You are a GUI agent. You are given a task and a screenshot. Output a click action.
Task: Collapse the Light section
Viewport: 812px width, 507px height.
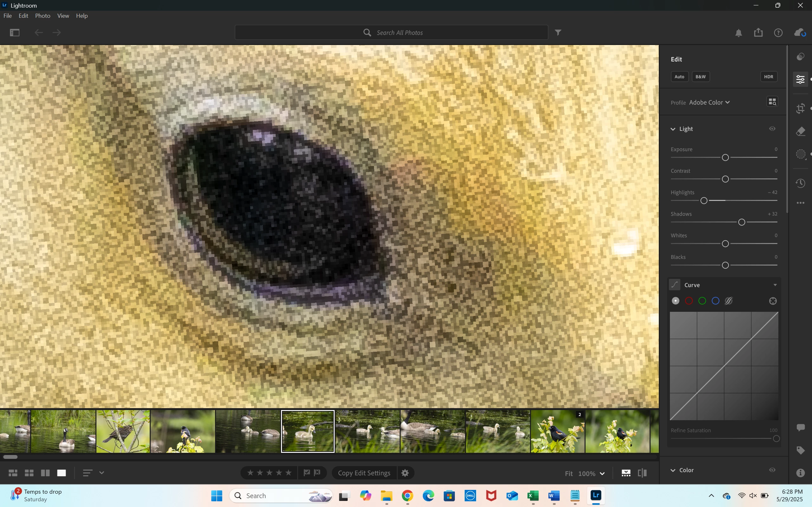(673, 129)
